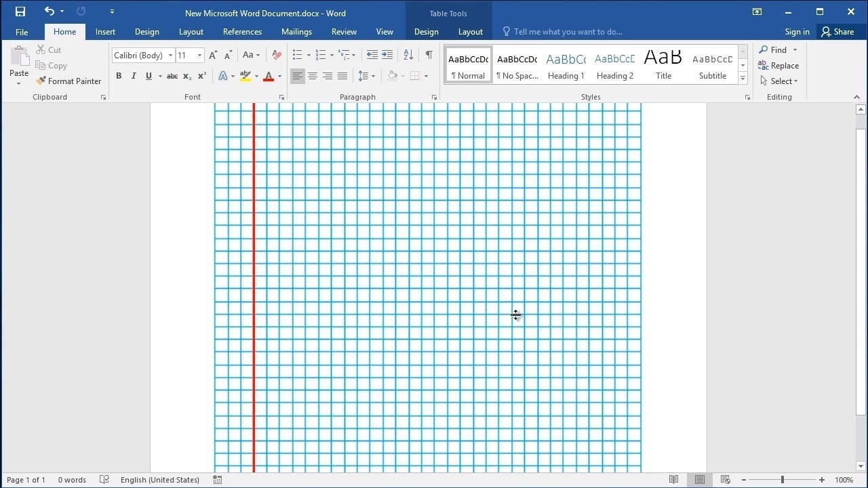Click the Cut button
Image resolution: width=868 pixels, height=488 pixels.
coord(48,49)
